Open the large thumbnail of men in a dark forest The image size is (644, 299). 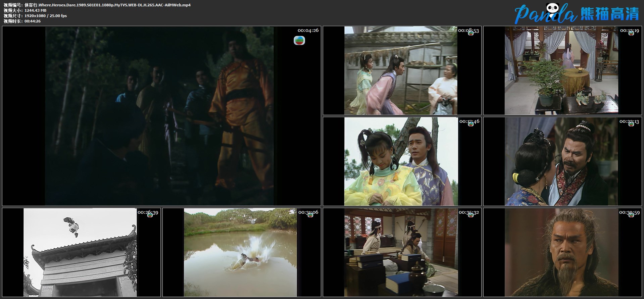tap(161, 116)
